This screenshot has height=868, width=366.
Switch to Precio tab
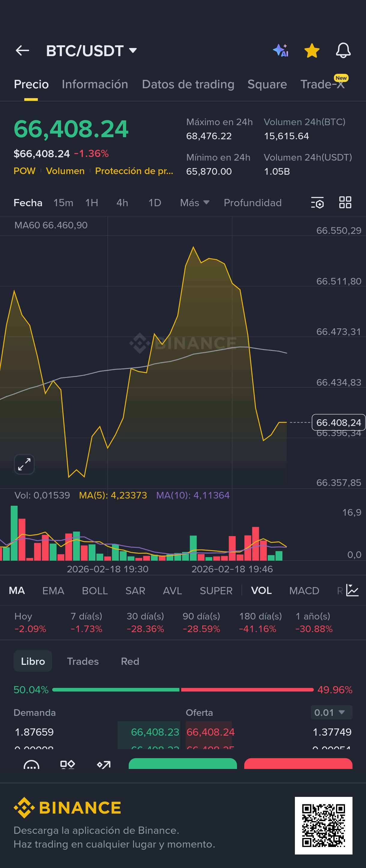coord(31,84)
